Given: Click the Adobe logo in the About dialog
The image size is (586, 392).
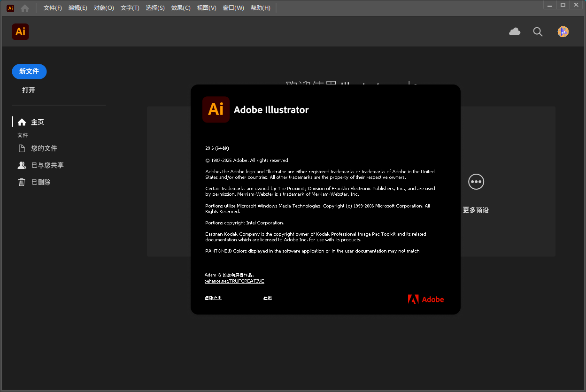Looking at the screenshot, I should (x=425, y=299).
